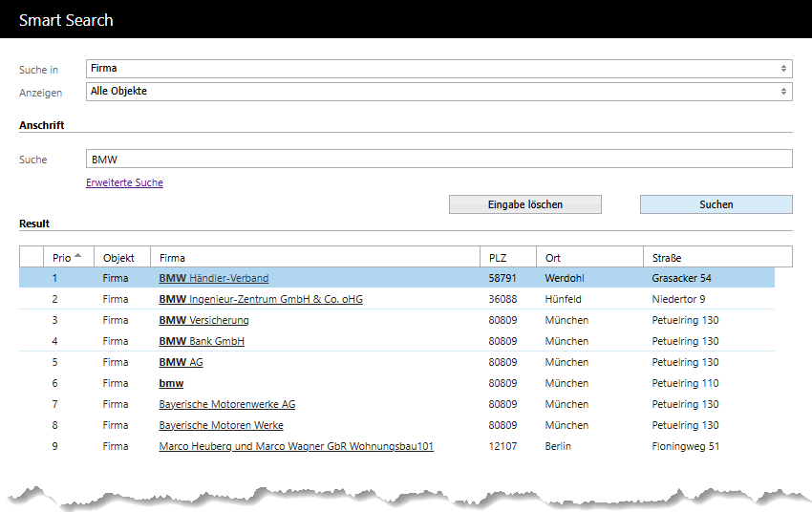
Task: Click the Petuelring 130 cell in BMW Bank GmbH row
Action: coord(685,341)
